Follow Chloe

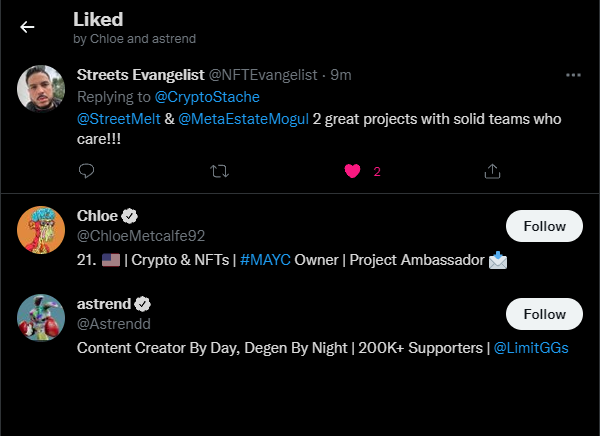coord(544,226)
